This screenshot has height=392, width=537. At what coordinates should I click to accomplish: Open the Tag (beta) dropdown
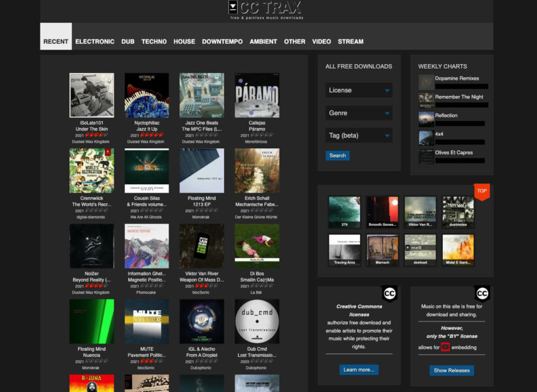click(x=359, y=135)
